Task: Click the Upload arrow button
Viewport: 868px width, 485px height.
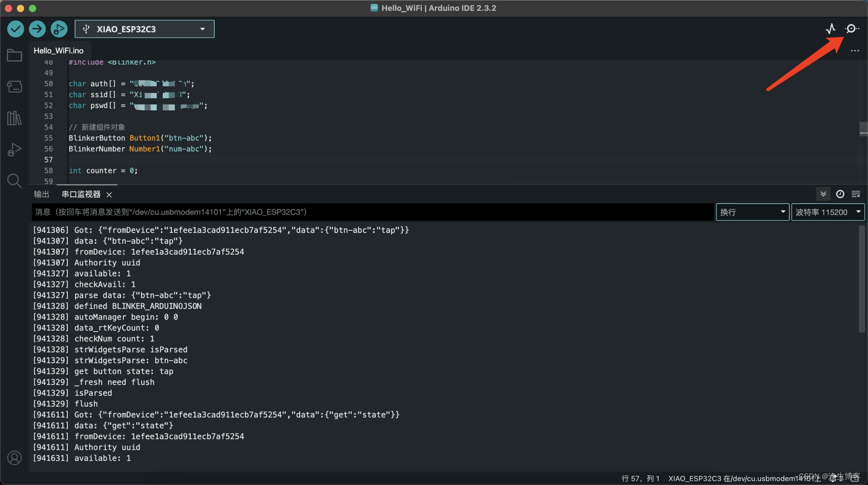Action: pos(37,29)
